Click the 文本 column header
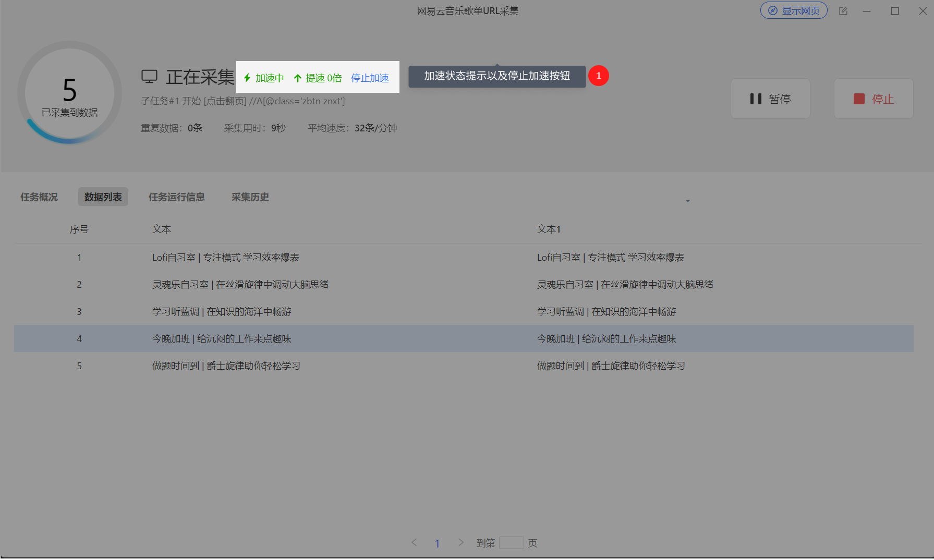The width and height of the screenshot is (934, 560). (162, 229)
